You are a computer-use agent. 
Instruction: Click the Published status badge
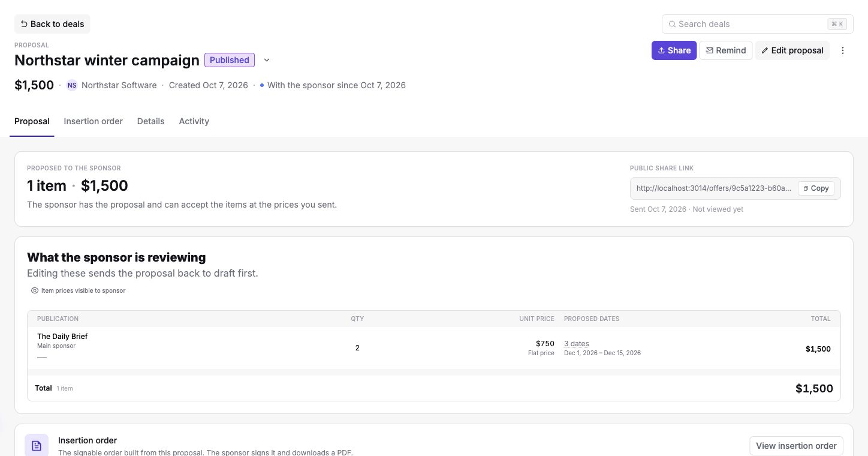point(230,60)
